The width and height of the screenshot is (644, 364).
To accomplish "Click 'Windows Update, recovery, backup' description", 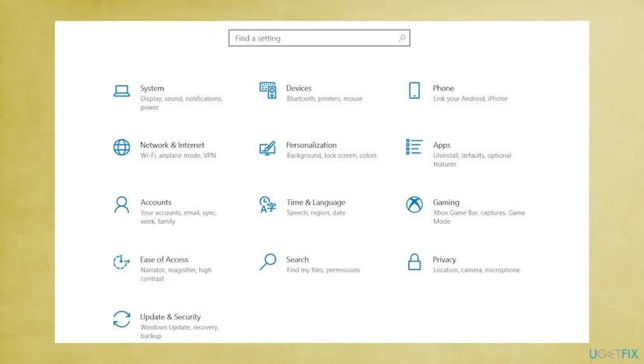I will (180, 331).
